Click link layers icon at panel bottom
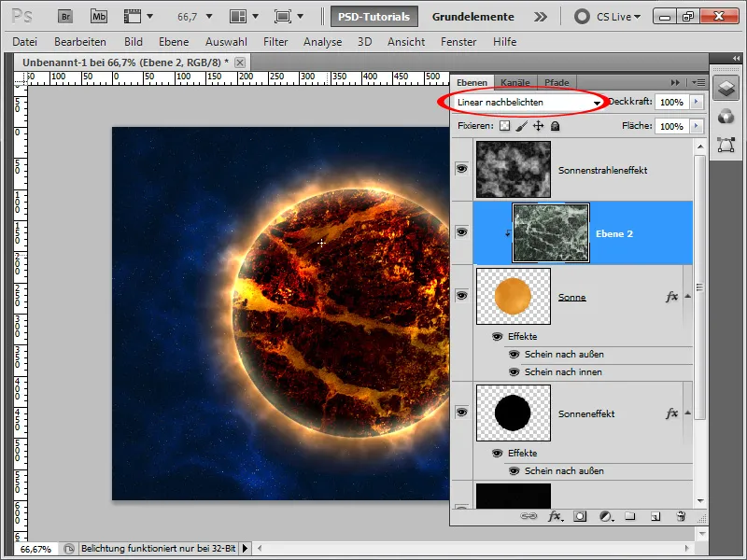747x560 pixels. (x=529, y=516)
